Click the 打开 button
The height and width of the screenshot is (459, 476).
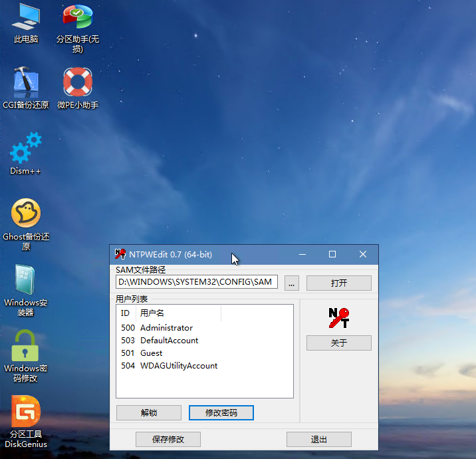338,283
